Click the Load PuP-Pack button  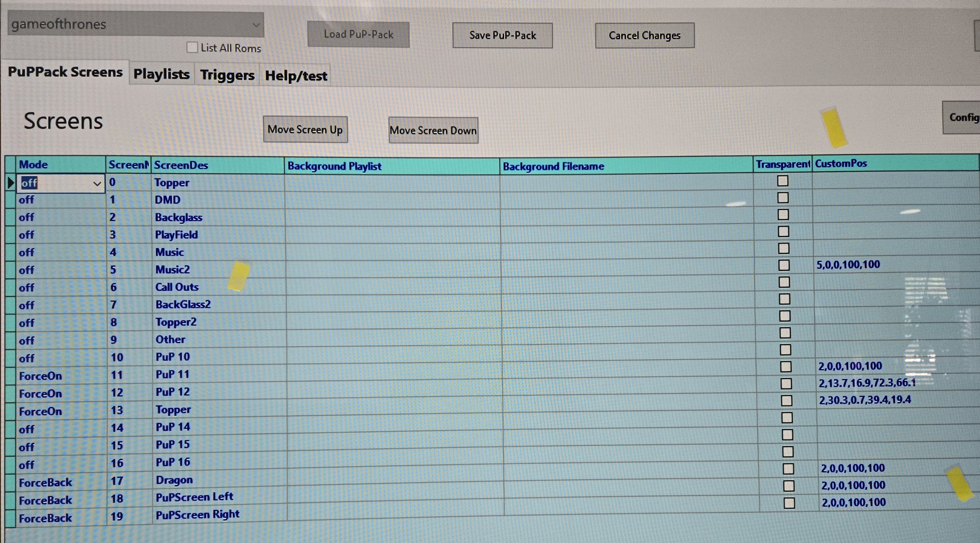[358, 34]
